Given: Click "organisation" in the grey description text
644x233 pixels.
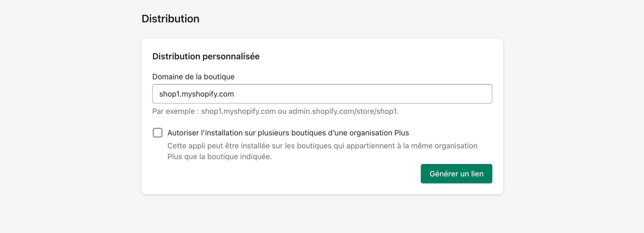Looking at the screenshot, I should coord(456,146).
